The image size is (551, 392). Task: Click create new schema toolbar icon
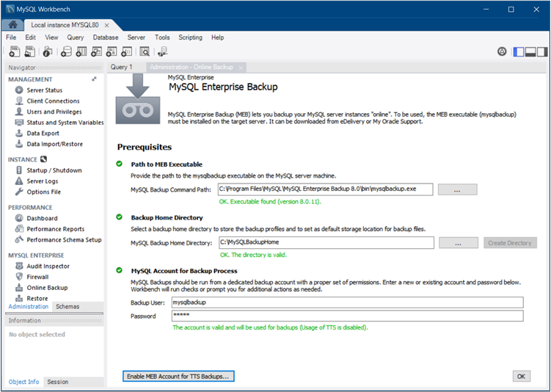point(66,51)
